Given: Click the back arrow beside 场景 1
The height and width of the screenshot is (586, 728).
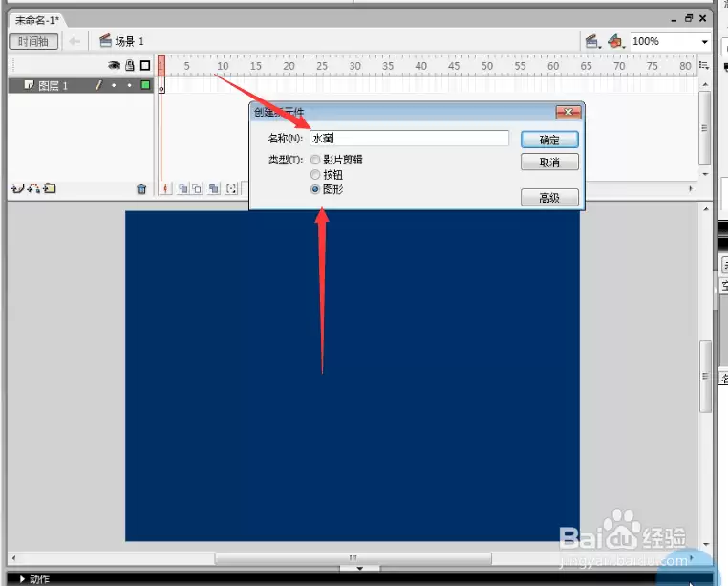Looking at the screenshot, I should click(75, 41).
